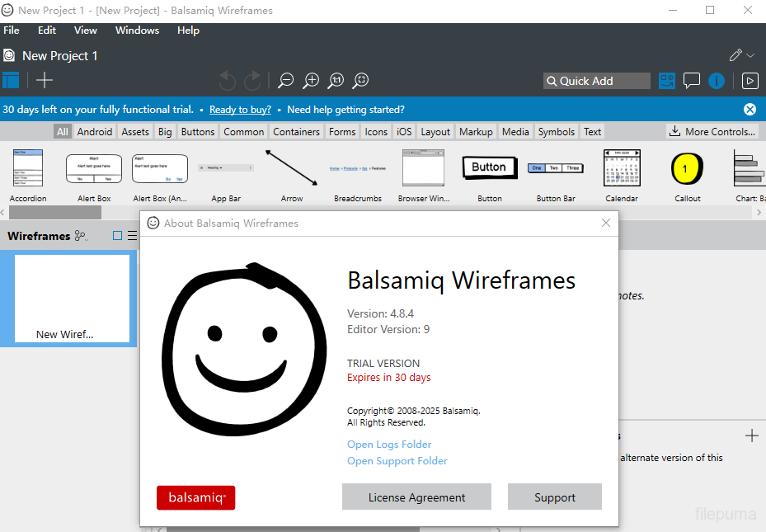Select the Alert Box (An...) Android control
The width and height of the screenshot is (766, 532).
160,176
